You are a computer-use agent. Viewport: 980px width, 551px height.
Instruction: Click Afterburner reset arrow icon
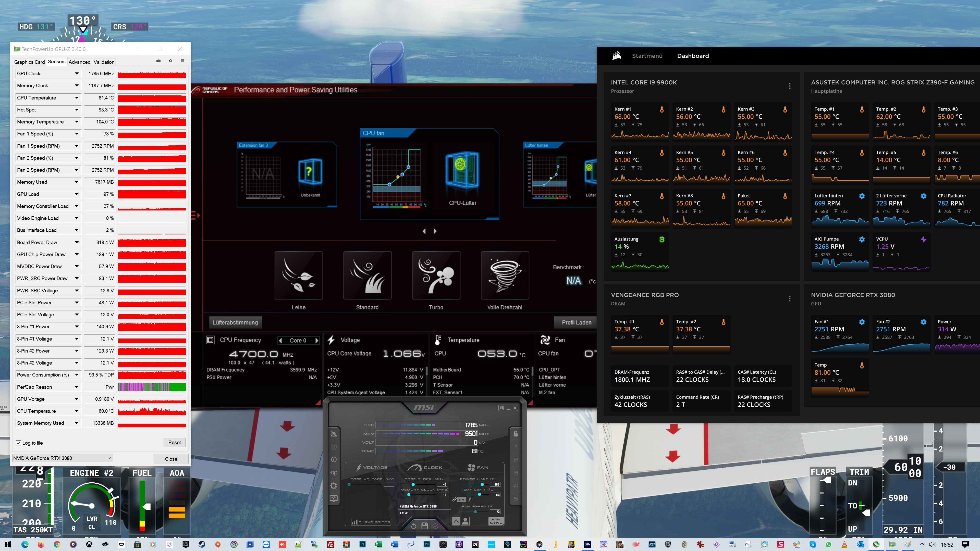click(413, 526)
